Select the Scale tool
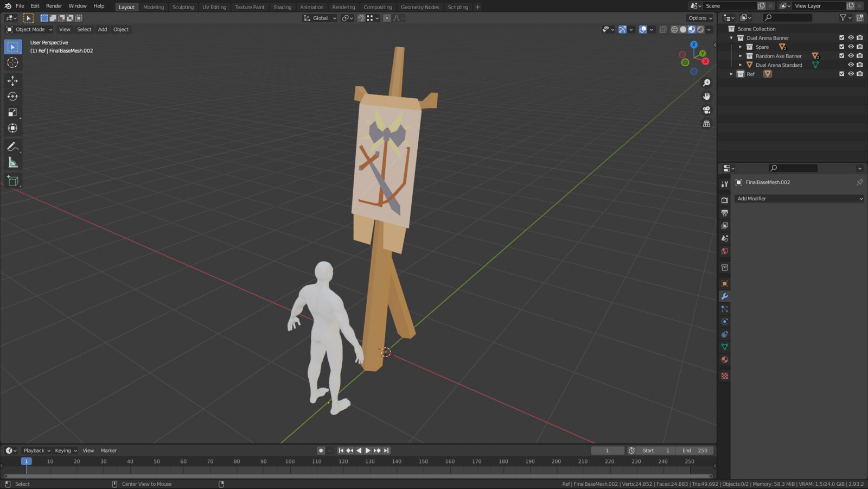The height and width of the screenshot is (489, 868). click(x=12, y=112)
